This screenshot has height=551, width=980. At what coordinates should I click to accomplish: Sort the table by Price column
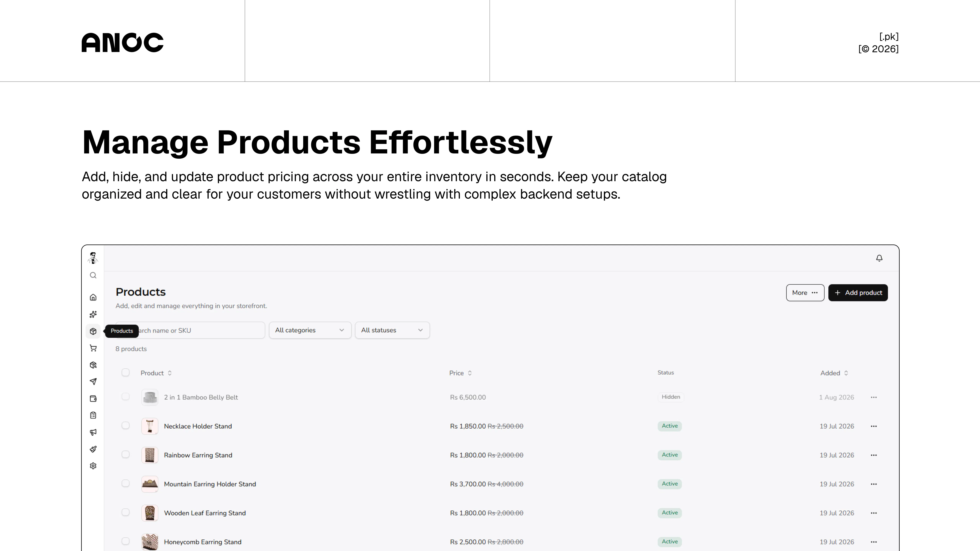pos(460,373)
